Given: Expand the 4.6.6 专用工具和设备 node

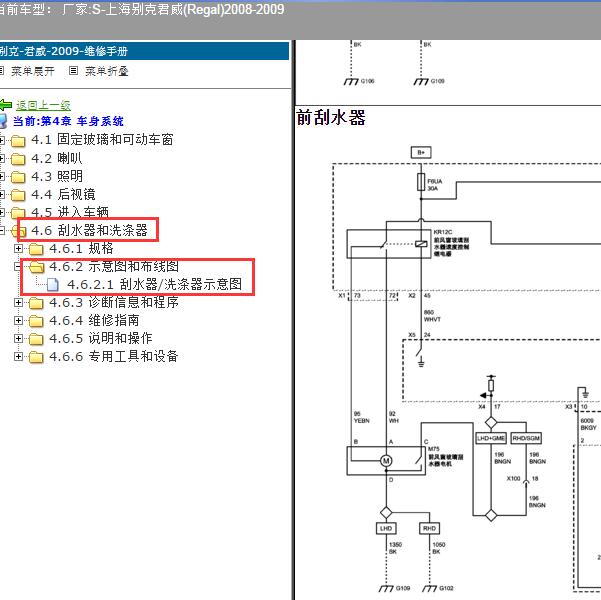Looking at the screenshot, I should tap(18, 357).
